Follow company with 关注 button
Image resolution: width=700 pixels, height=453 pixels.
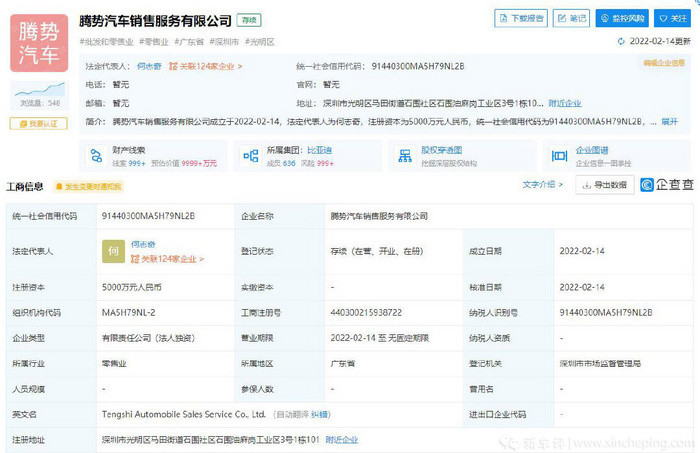[x=672, y=18]
